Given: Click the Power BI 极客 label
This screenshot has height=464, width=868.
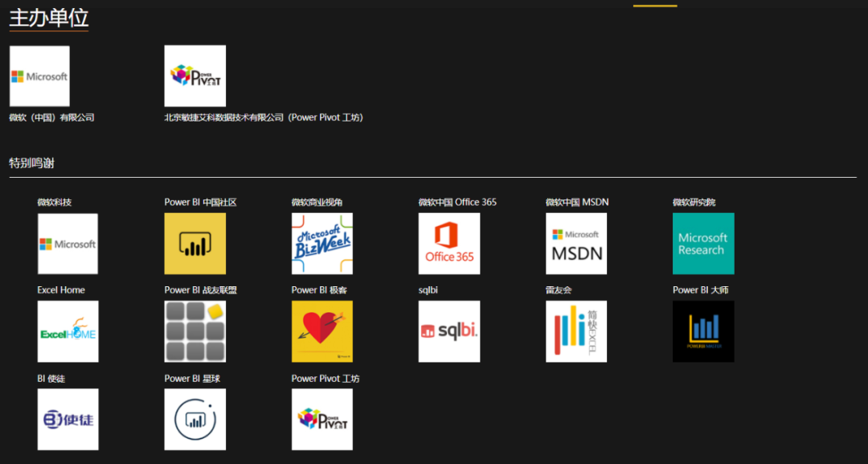Looking at the screenshot, I should [319, 290].
